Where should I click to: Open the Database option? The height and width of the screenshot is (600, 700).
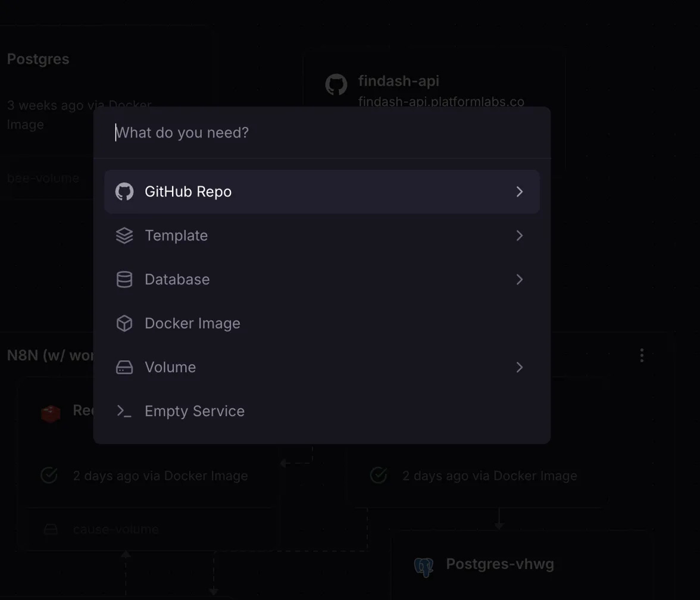pos(321,280)
